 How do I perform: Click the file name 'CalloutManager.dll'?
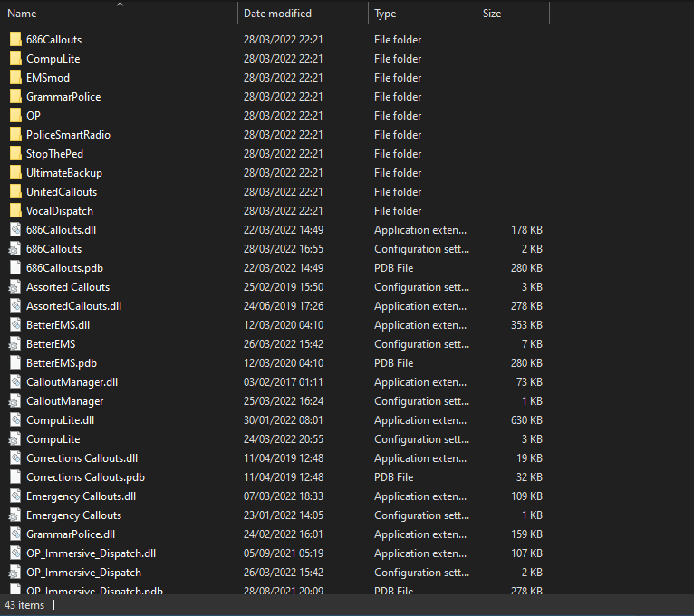(x=72, y=382)
